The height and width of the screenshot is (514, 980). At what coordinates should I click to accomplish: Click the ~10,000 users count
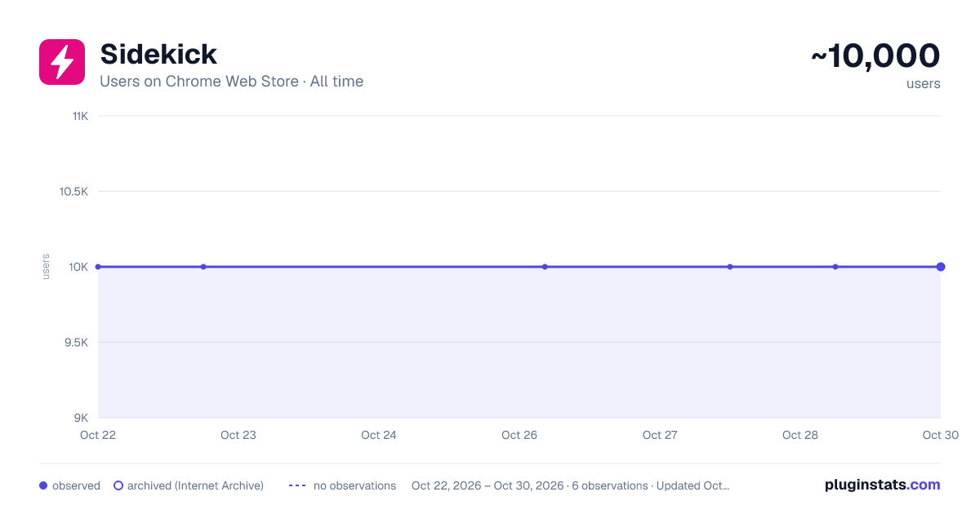875,55
